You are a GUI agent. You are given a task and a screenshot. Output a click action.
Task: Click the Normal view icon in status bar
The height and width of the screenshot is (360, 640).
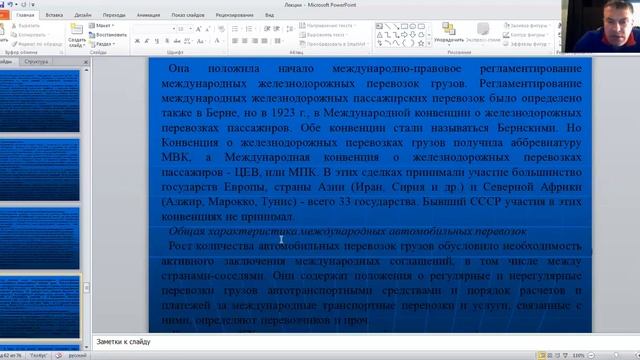coord(542,356)
